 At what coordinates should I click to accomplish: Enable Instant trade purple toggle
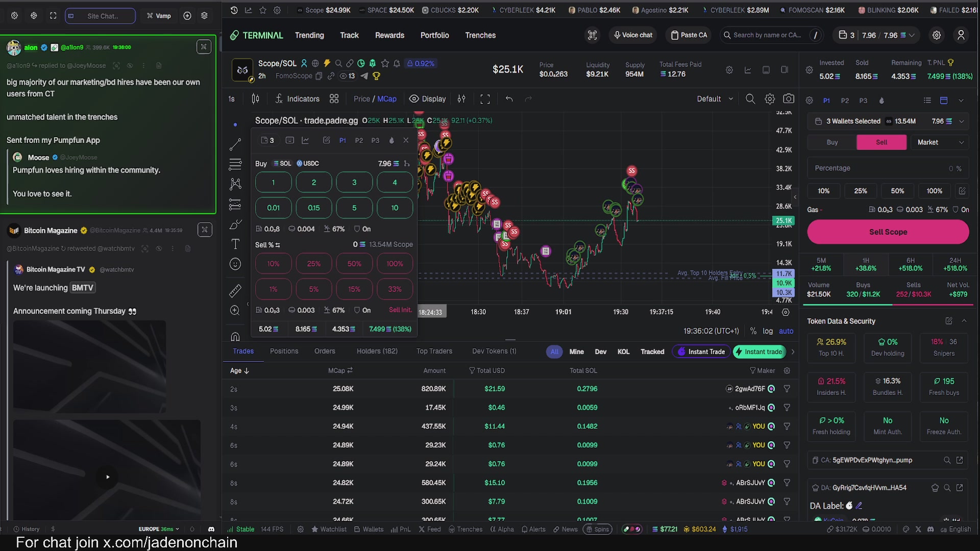click(x=701, y=352)
